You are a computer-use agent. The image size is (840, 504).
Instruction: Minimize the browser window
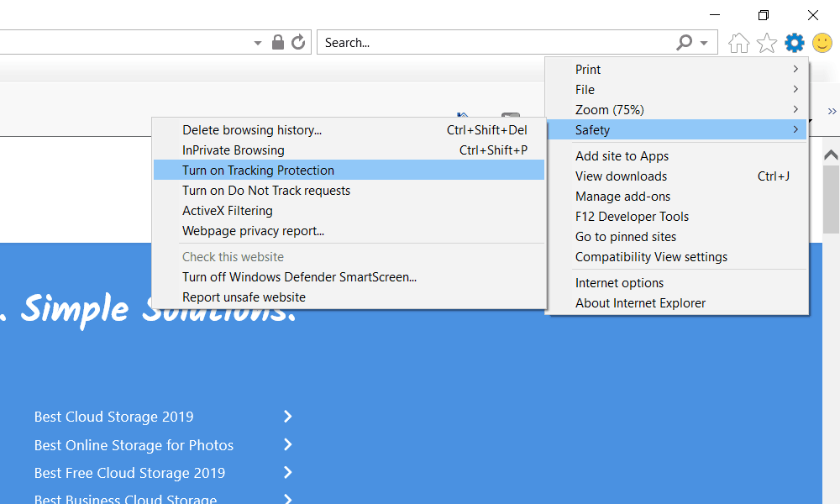[x=715, y=15]
